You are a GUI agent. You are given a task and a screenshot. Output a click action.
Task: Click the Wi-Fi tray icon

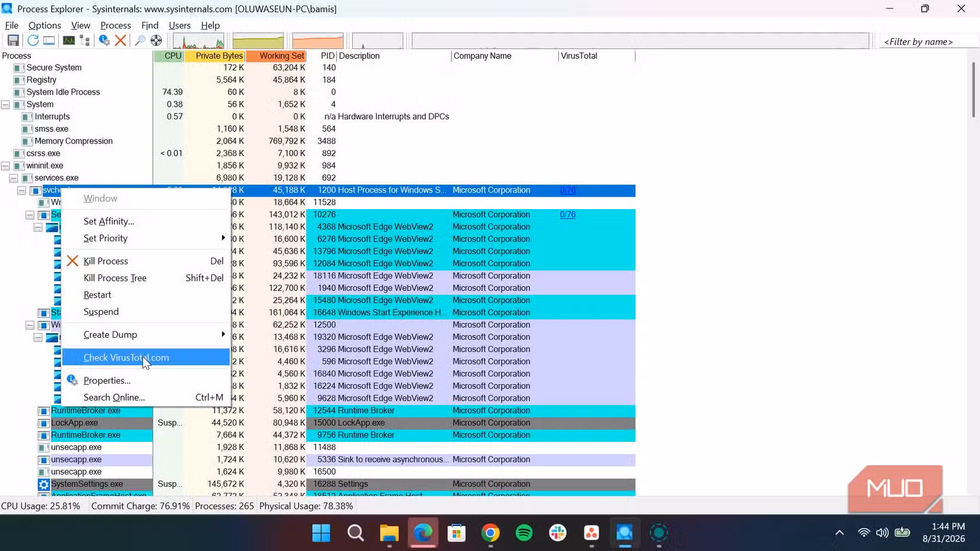864,533
